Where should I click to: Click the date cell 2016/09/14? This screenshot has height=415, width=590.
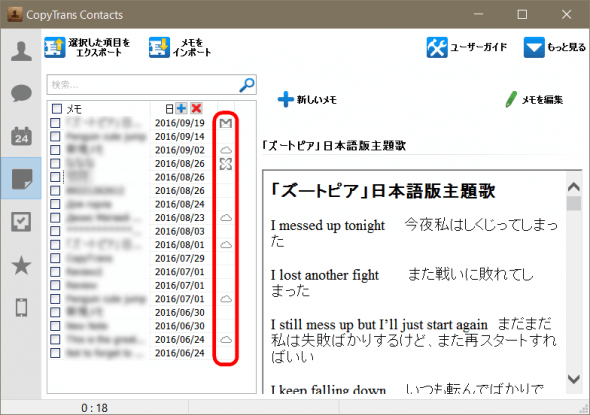pyautogui.click(x=180, y=137)
